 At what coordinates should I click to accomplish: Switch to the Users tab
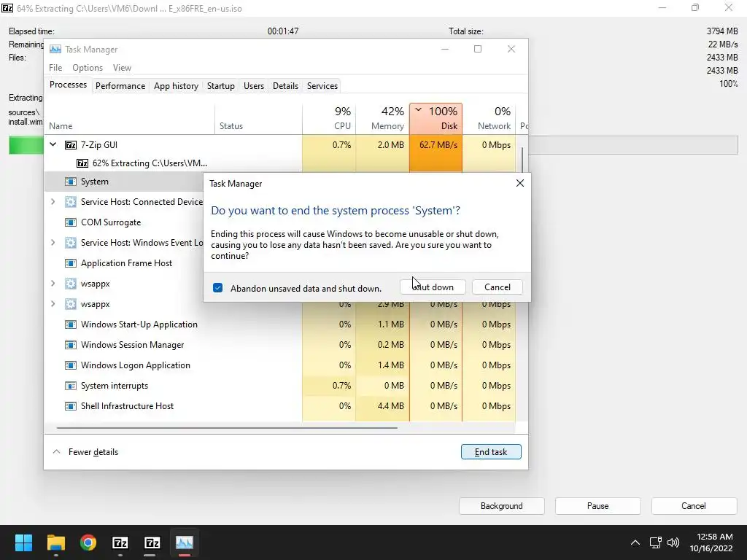coord(253,86)
